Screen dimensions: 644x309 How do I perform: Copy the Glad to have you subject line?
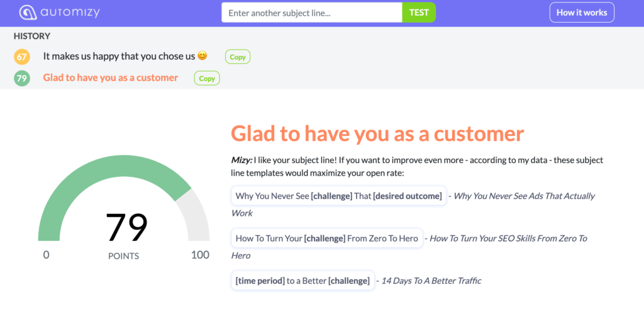(x=207, y=79)
